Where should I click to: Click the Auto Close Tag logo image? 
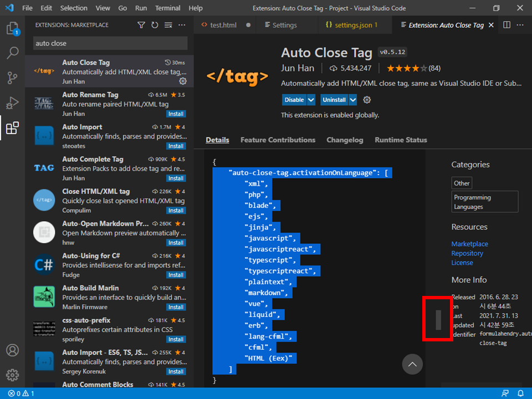click(x=238, y=76)
